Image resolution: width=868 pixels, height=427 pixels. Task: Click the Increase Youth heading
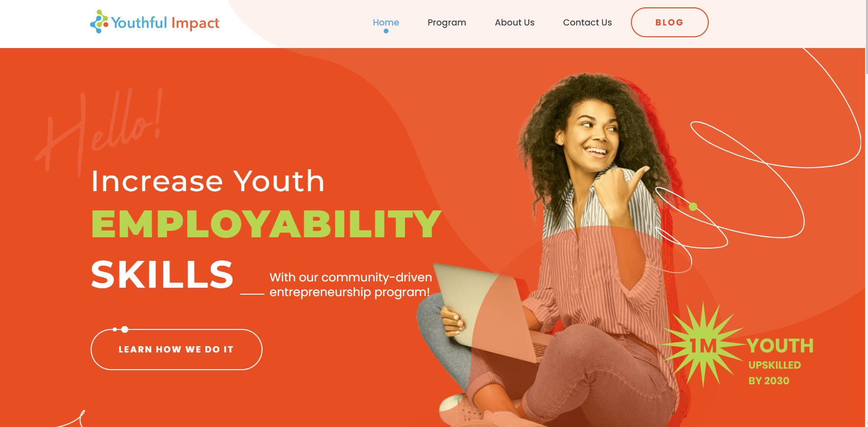click(x=208, y=181)
